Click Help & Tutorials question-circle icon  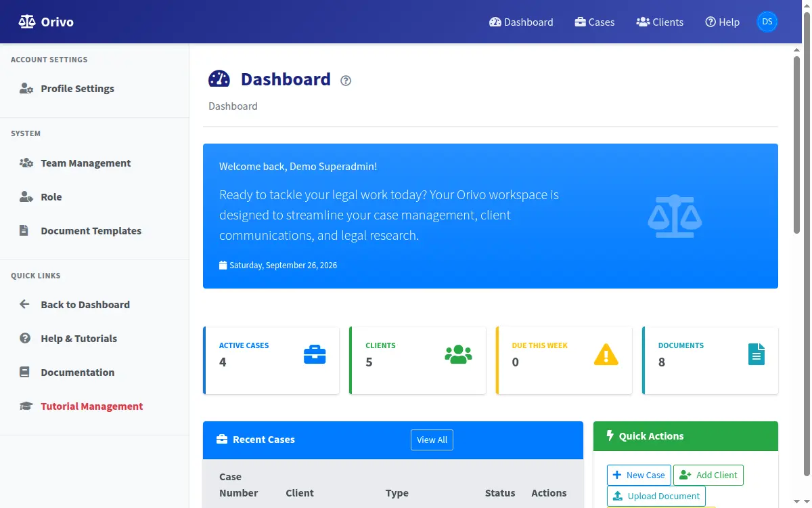25,338
